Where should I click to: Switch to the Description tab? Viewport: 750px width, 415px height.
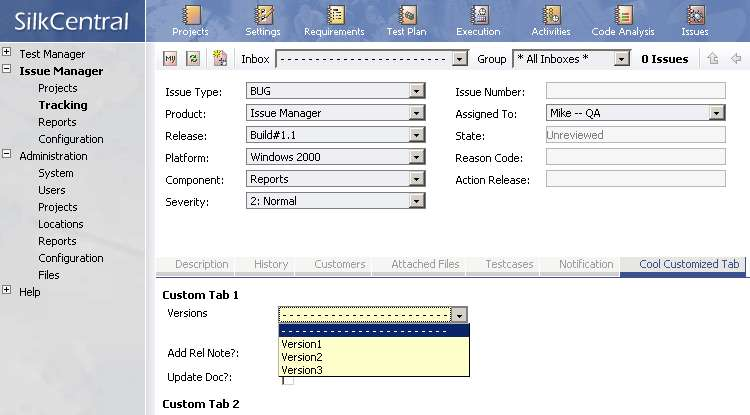201,264
